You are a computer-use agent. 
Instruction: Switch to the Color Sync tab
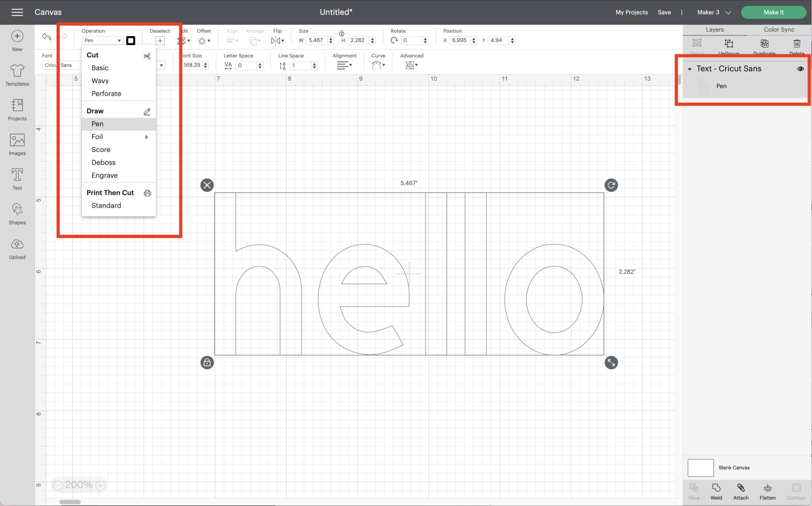[x=779, y=30]
